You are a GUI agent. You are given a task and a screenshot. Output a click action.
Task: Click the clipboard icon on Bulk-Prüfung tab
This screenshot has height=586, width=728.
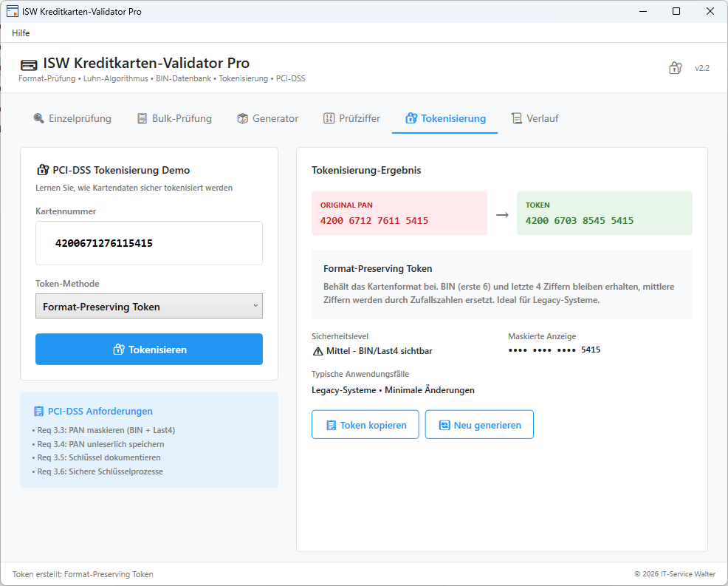tap(142, 118)
